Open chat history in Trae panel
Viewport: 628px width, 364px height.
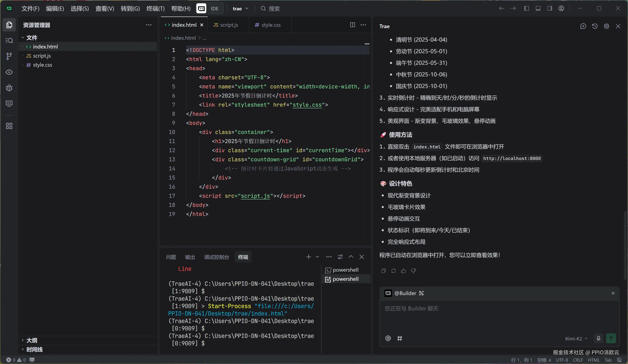click(595, 26)
